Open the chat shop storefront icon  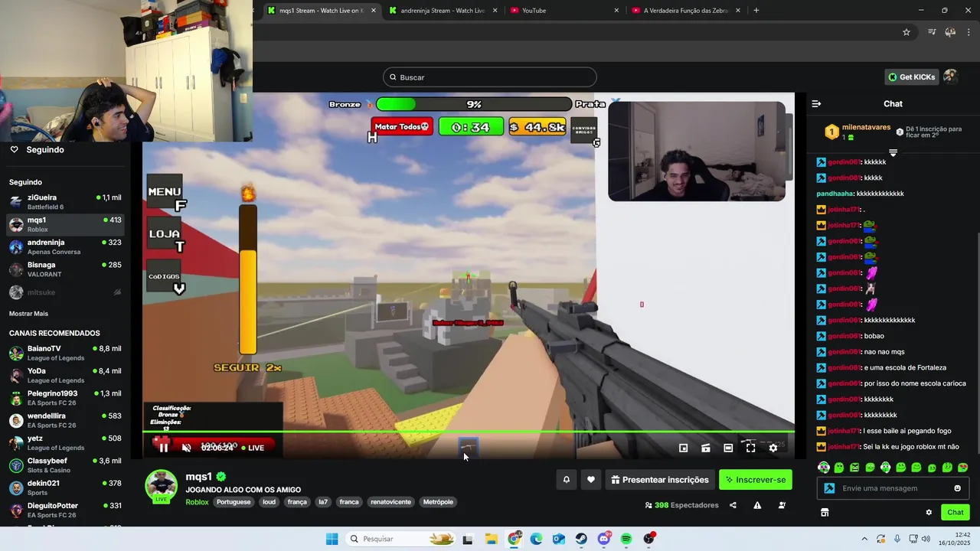point(825,513)
